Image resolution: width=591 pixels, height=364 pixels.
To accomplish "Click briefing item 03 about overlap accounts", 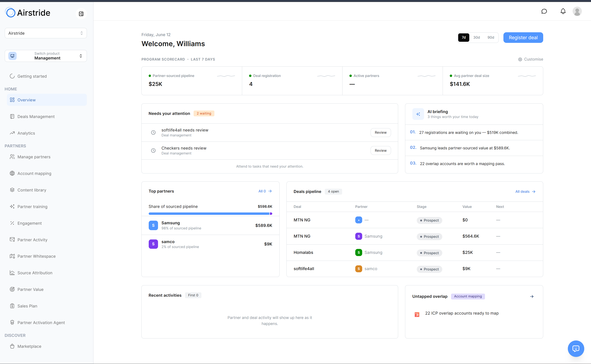I will pyautogui.click(x=474, y=164).
